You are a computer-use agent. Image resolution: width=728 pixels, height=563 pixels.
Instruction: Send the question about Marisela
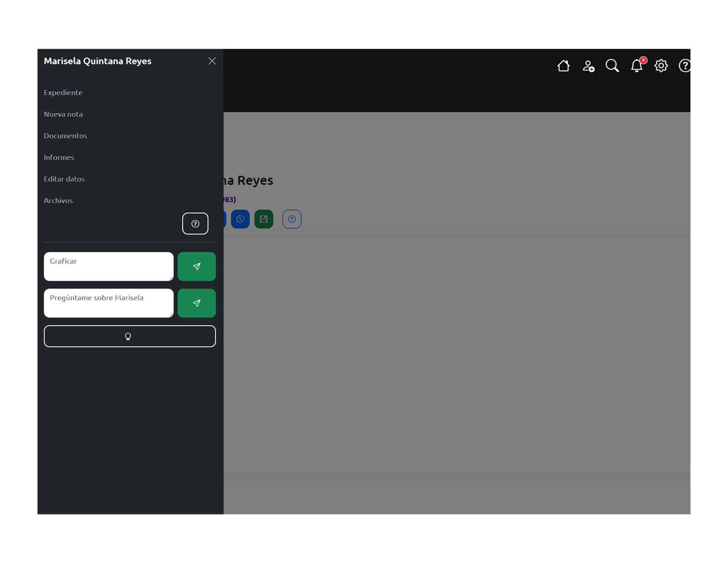[x=196, y=303]
